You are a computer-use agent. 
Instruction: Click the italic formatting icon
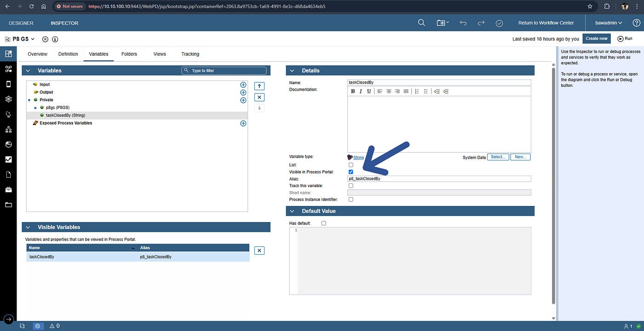(x=361, y=91)
